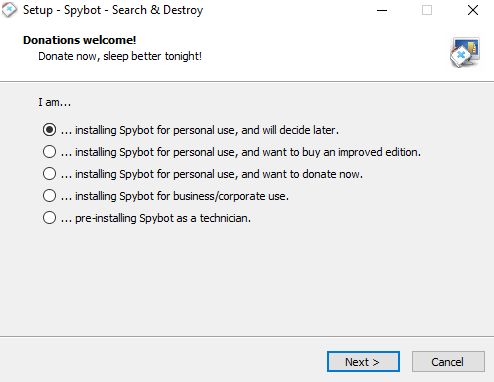Close the Spybot setup window
The image size is (494, 382).
coord(473,10)
